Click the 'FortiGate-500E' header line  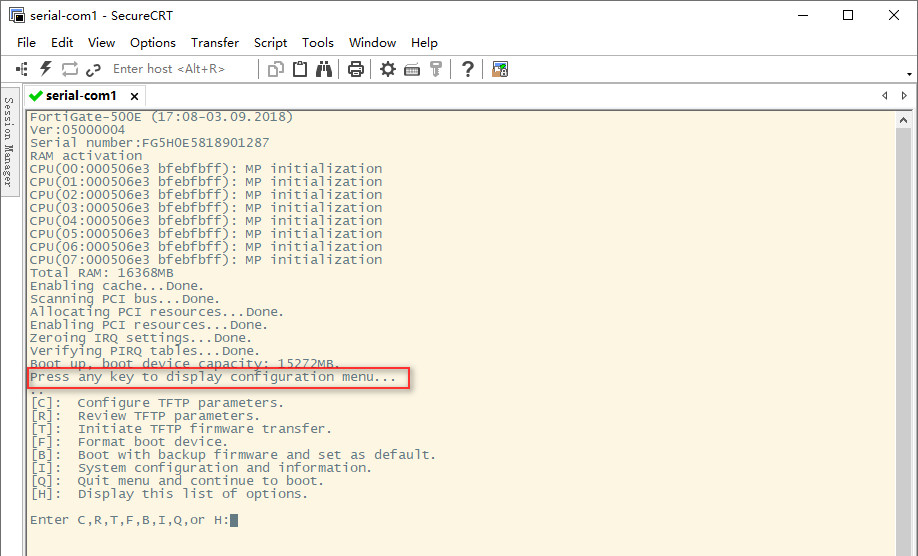pyautogui.click(x=162, y=116)
